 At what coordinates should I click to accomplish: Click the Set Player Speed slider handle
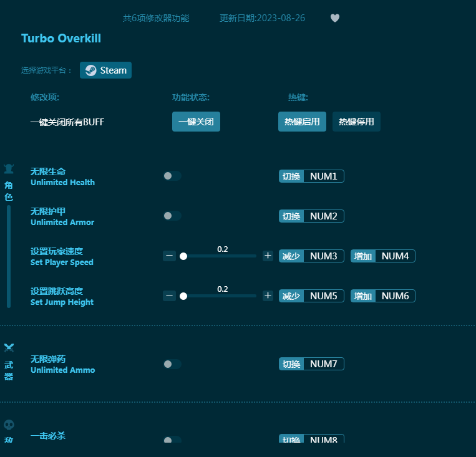pos(183,256)
